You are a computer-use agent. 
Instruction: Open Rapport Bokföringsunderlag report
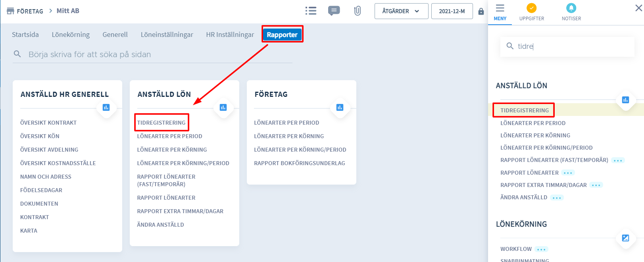click(299, 163)
